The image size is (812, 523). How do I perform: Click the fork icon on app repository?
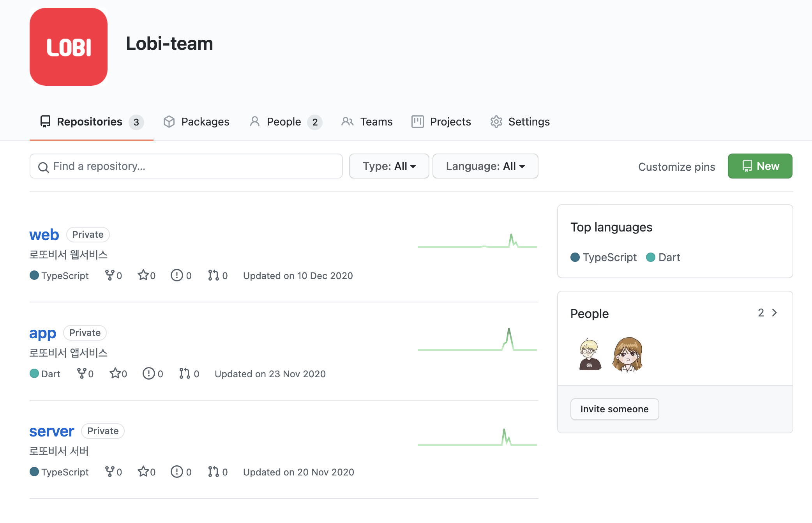[x=81, y=373]
